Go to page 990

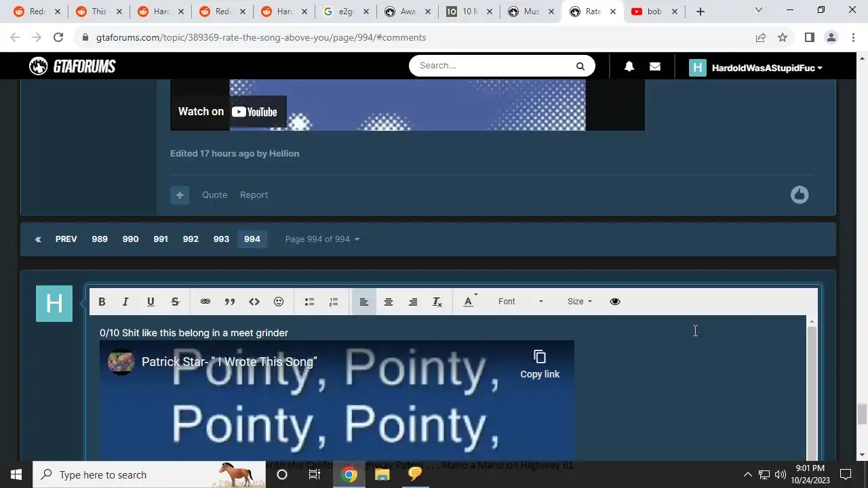pos(130,239)
